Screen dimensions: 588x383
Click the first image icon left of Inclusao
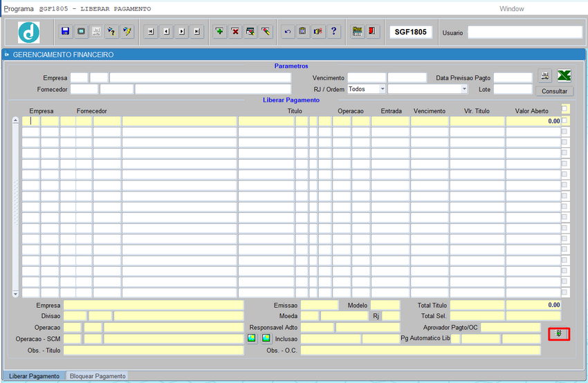click(252, 338)
